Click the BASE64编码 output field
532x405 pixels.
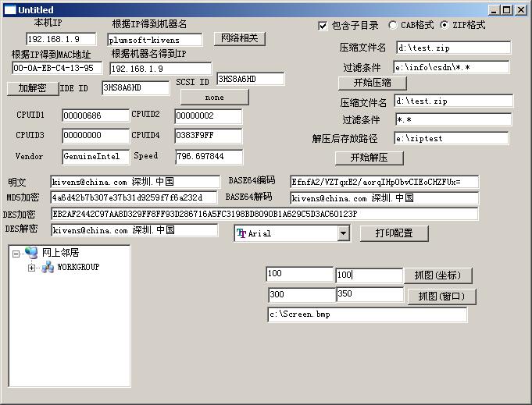coord(384,182)
